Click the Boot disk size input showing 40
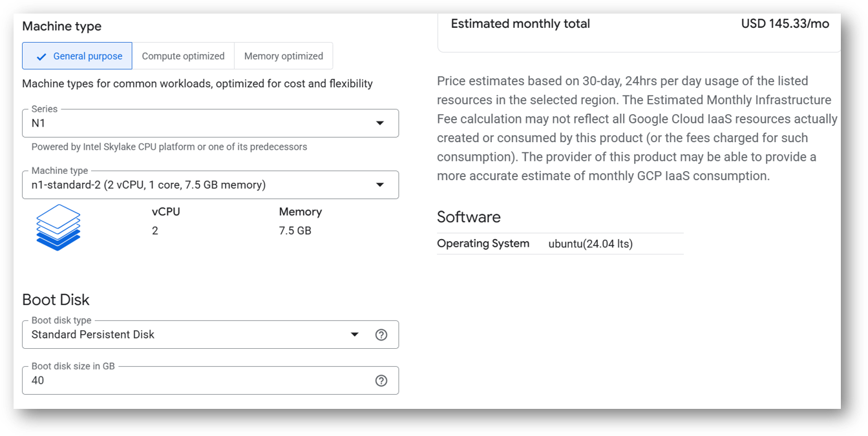This screenshot has width=868, height=436. [194, 380]
